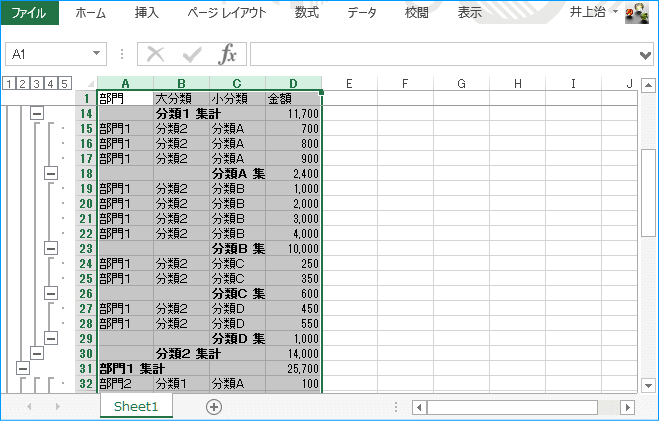
Task: Open the ファイル tab
Action: (x=29, y=13)
